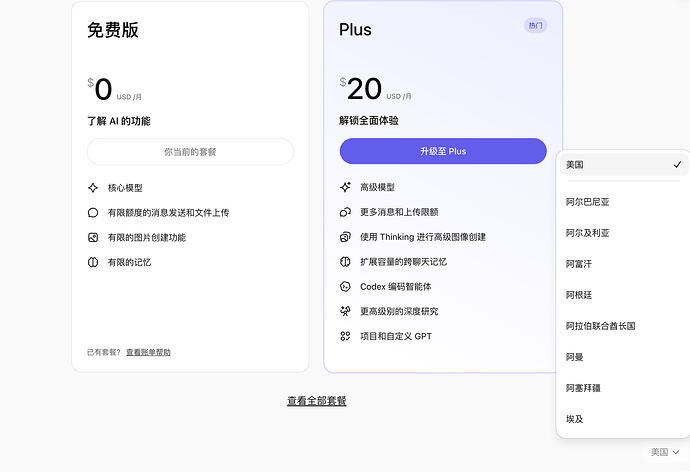The height and width of the screenshot is (472, 690).
Task: Click the 免费版 plan title
Action: pyautogui.click(x=113, y=30)
